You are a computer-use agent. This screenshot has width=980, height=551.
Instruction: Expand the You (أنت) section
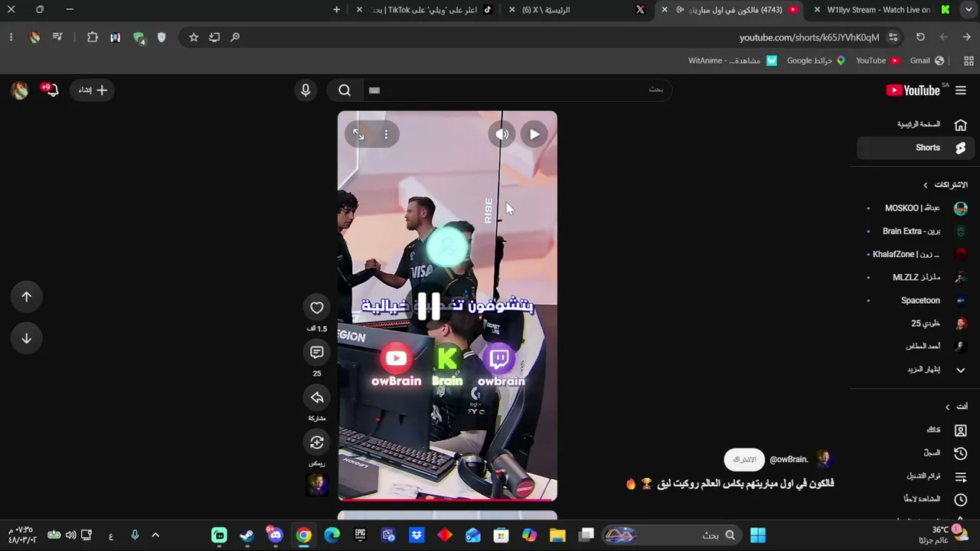(x=956, y=407)
